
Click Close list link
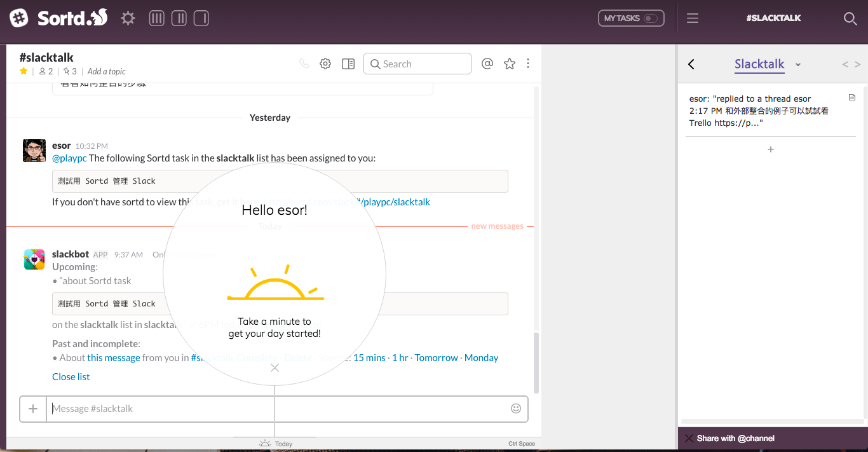71,376
